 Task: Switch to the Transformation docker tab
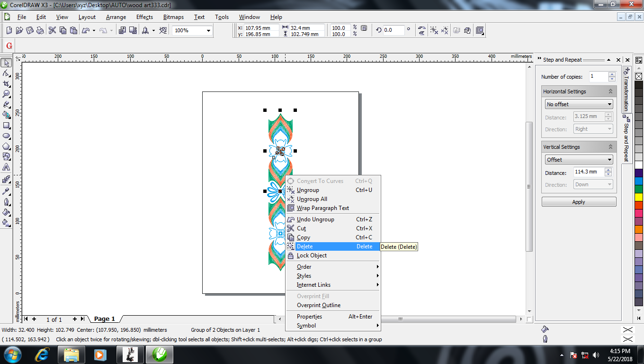(626, 90)
